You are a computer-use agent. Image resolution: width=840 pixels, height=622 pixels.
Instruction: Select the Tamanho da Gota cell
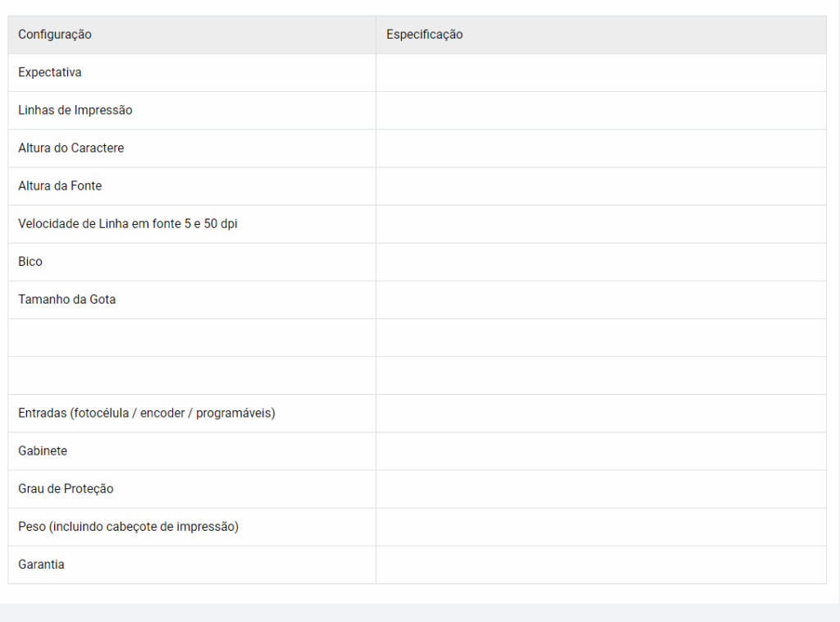click(67, 300)
